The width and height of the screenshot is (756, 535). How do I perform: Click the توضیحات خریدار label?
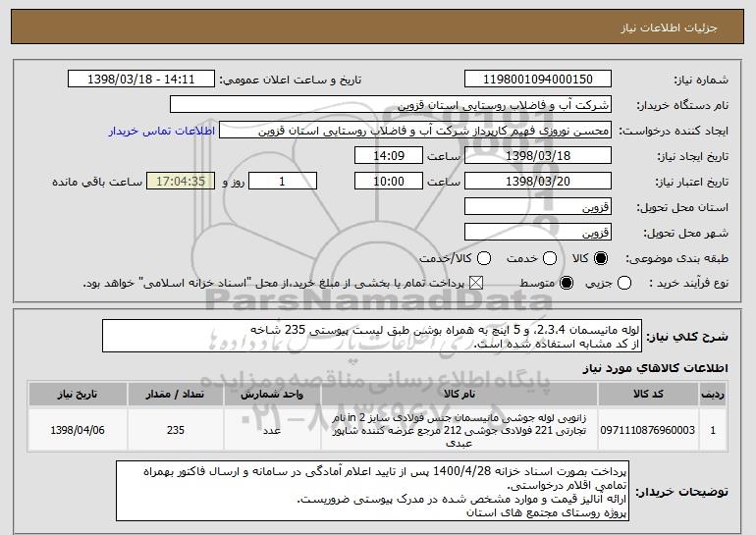[681, 492]
